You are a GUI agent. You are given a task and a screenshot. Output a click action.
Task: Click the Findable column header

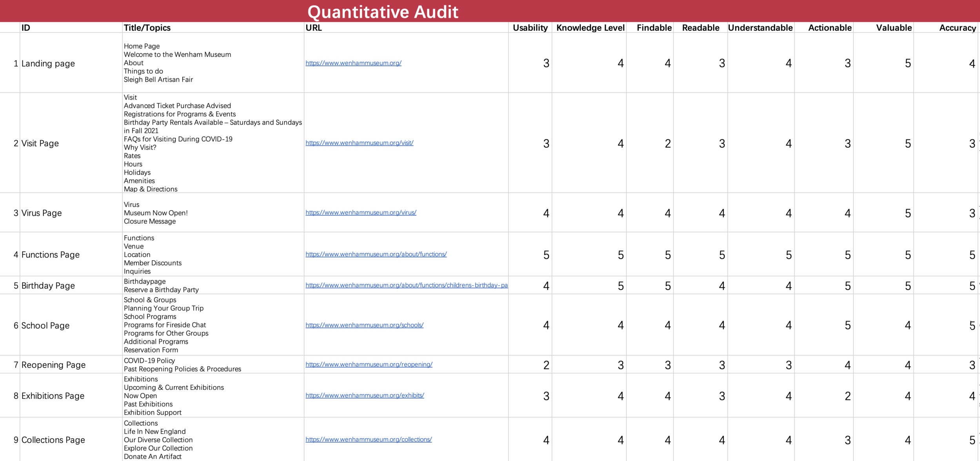pos(654,28)
